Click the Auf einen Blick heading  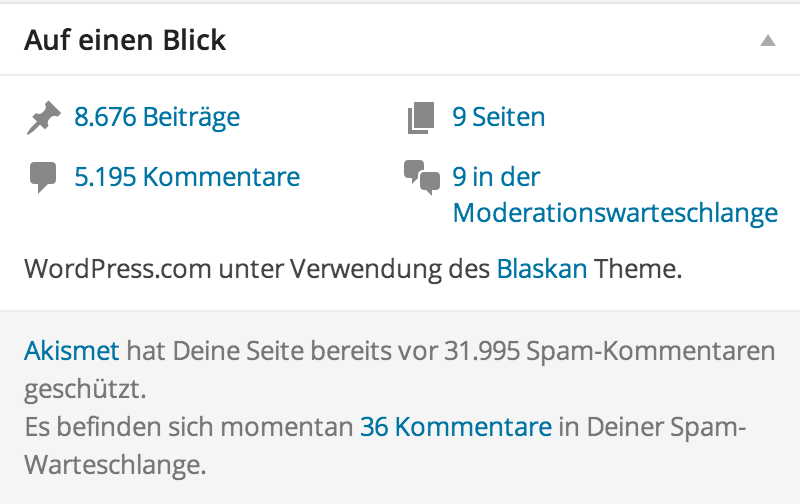[125, 41]
